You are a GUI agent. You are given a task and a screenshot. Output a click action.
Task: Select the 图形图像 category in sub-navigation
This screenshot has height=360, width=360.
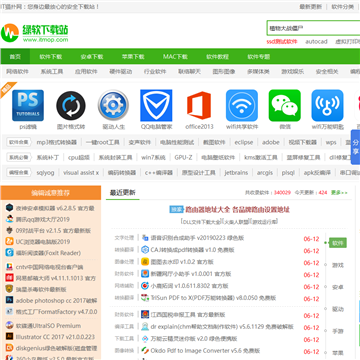224,71
